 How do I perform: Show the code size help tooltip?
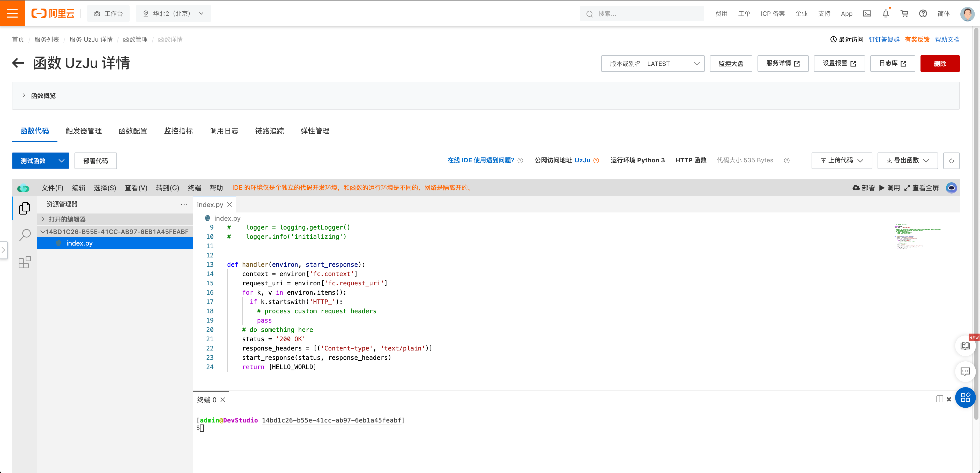(787, 161)
